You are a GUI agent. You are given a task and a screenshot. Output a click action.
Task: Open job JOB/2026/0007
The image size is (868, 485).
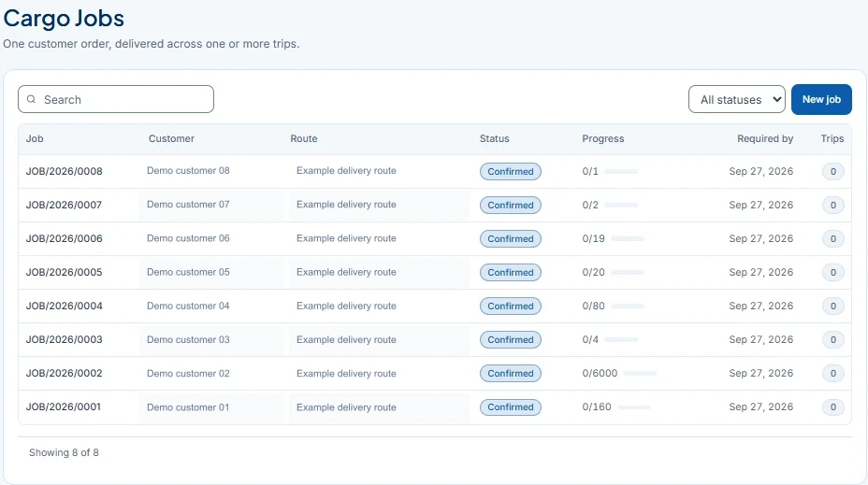tap(65, 206)
